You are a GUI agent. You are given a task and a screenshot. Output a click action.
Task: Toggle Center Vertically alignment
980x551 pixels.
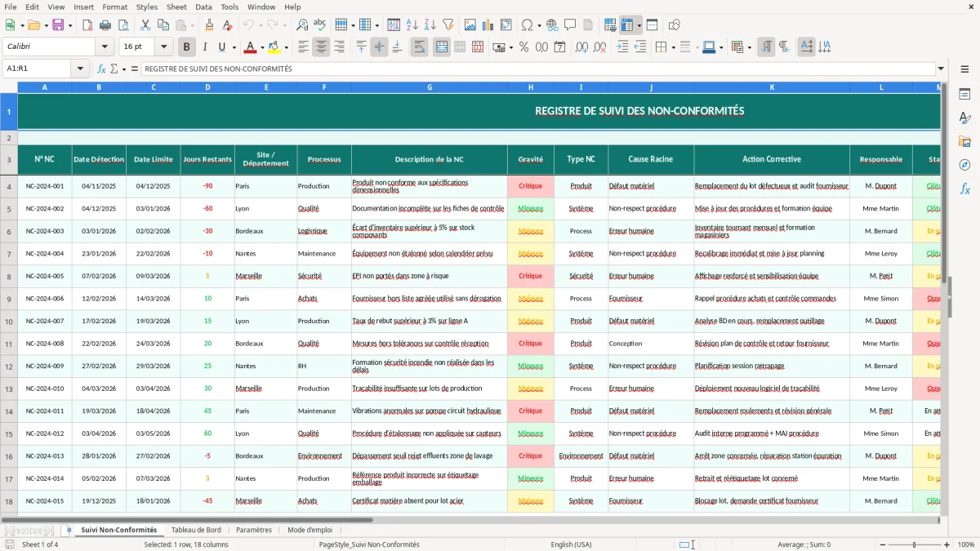379,47
